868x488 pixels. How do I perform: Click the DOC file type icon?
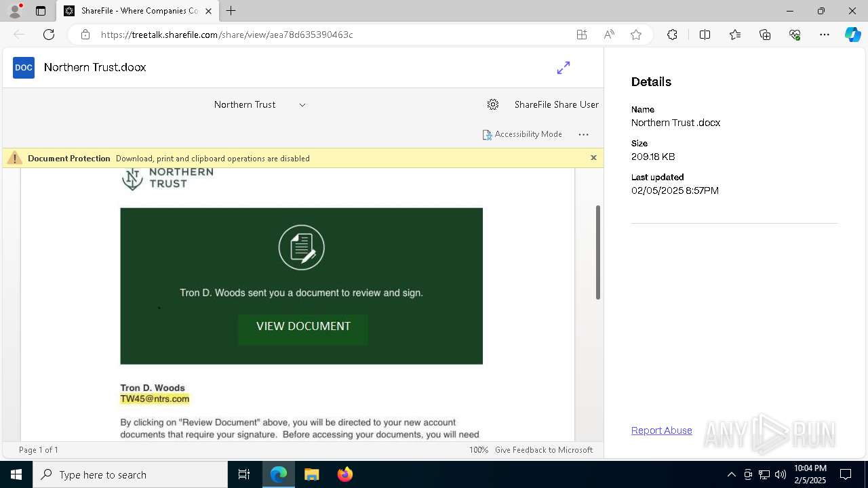[24, 67]
